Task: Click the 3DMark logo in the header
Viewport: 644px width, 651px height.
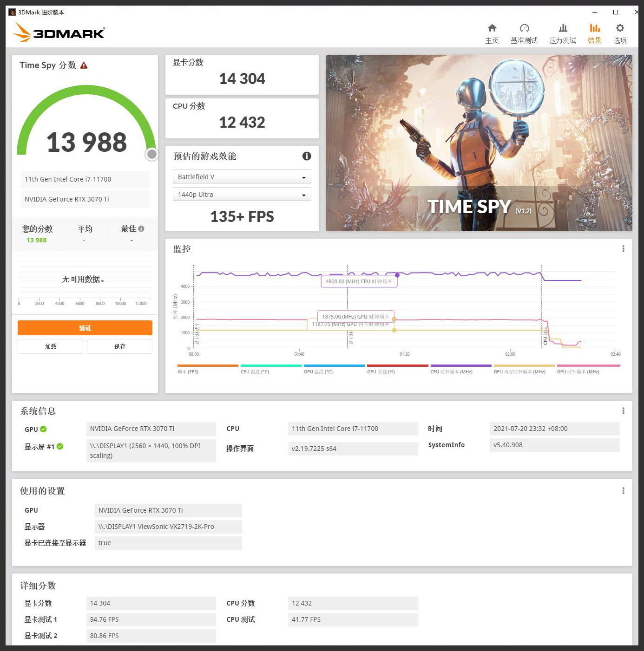Action: click(x=59, y=32)
